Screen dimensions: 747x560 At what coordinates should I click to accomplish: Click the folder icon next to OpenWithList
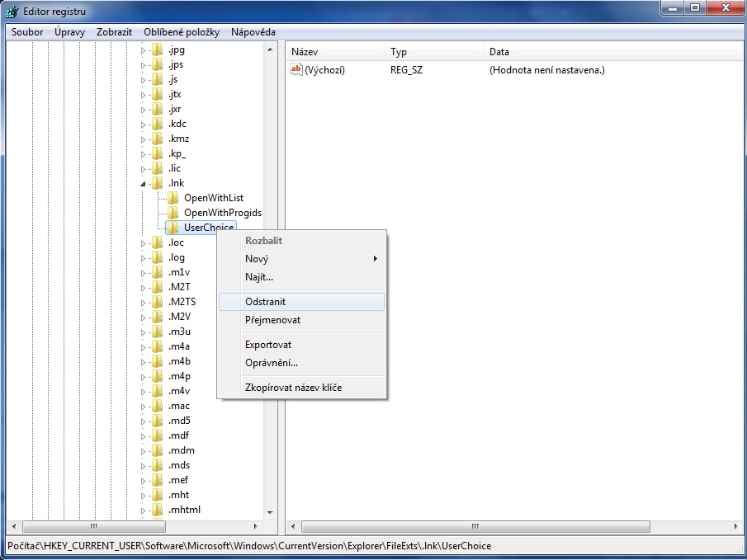[173, 198]
